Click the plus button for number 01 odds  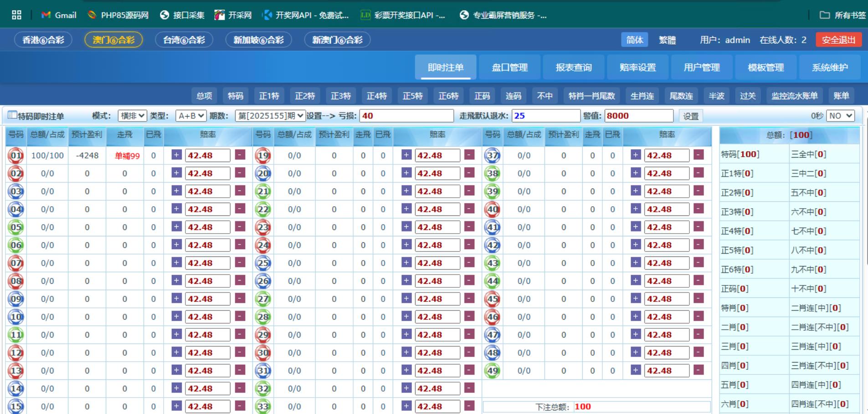coord(176,155)
